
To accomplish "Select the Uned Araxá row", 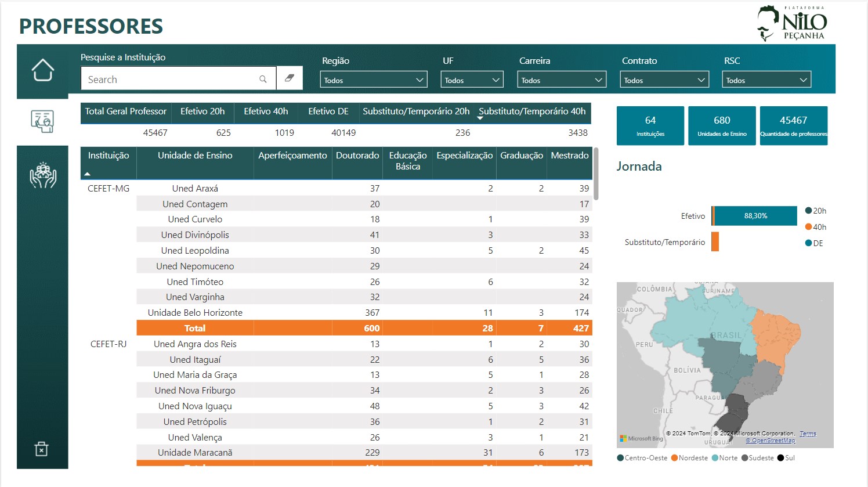I will coord(364,189).
